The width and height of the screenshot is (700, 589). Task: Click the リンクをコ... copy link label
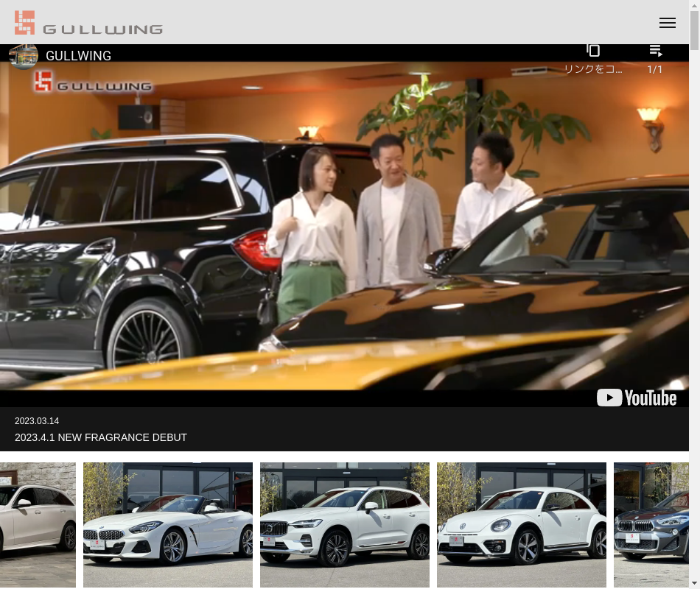593,69
